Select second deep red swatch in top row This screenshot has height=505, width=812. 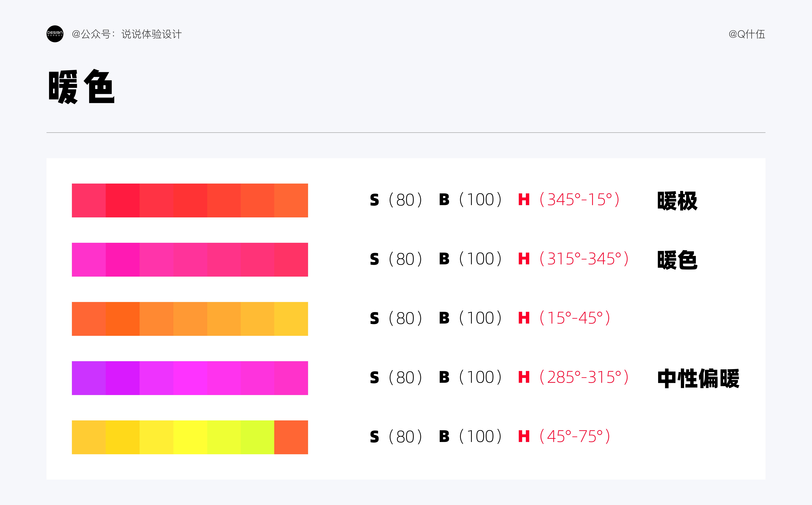pyautogui.click(x=123, y=200)
